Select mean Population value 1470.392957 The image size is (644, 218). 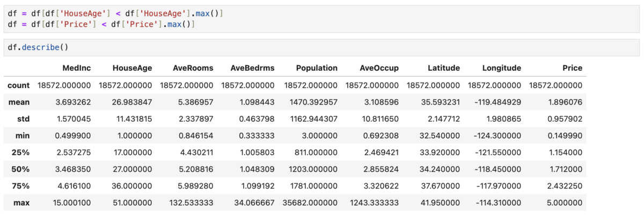tap(314, 102)
